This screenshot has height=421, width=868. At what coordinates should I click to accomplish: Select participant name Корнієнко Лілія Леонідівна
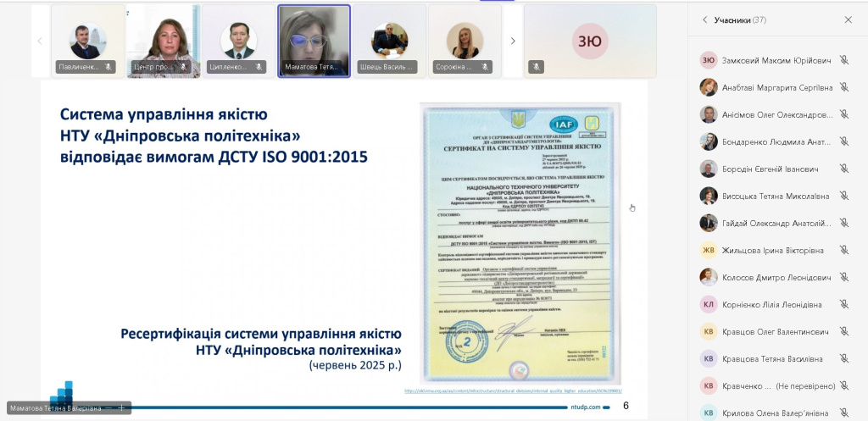[771, 304]
